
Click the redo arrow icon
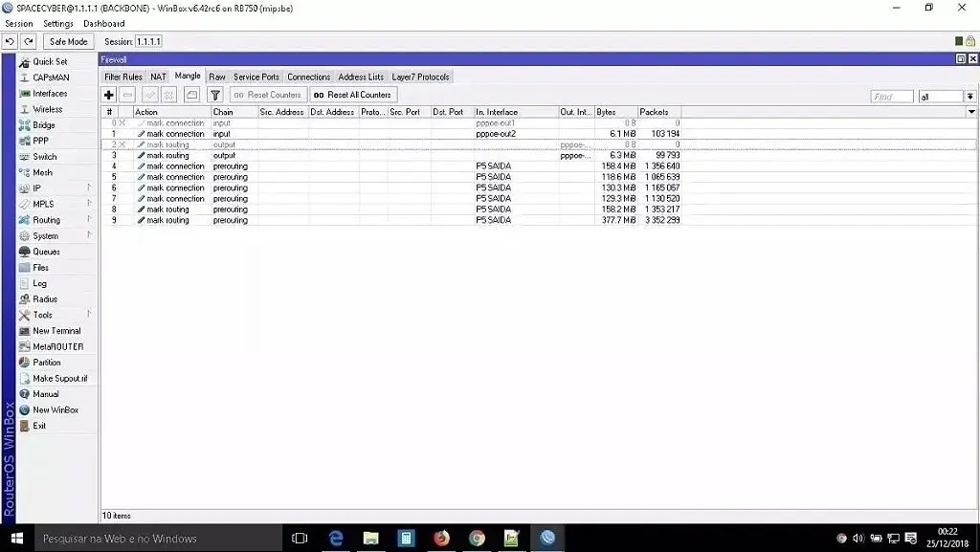(29, 42)
